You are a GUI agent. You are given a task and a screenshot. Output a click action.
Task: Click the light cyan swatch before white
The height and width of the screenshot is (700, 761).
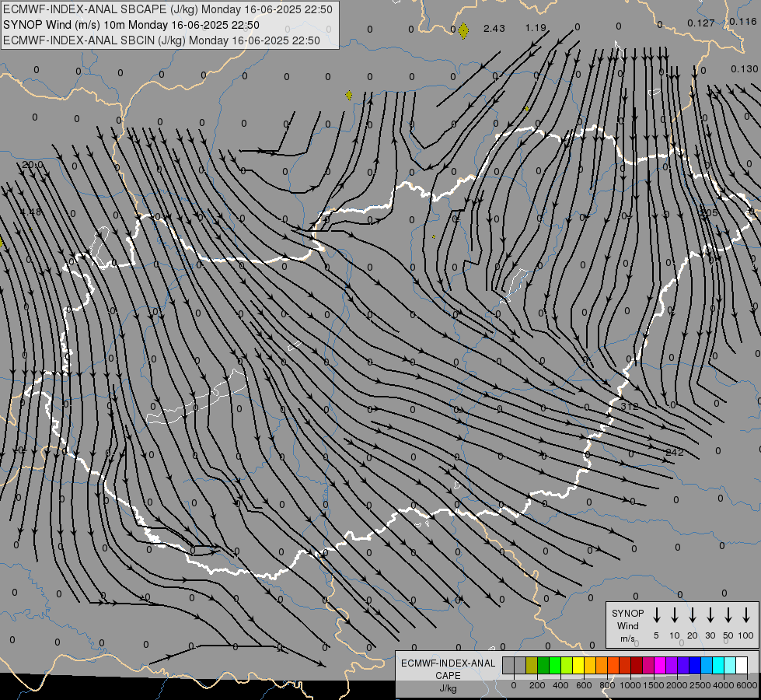(x=729, y=665)
